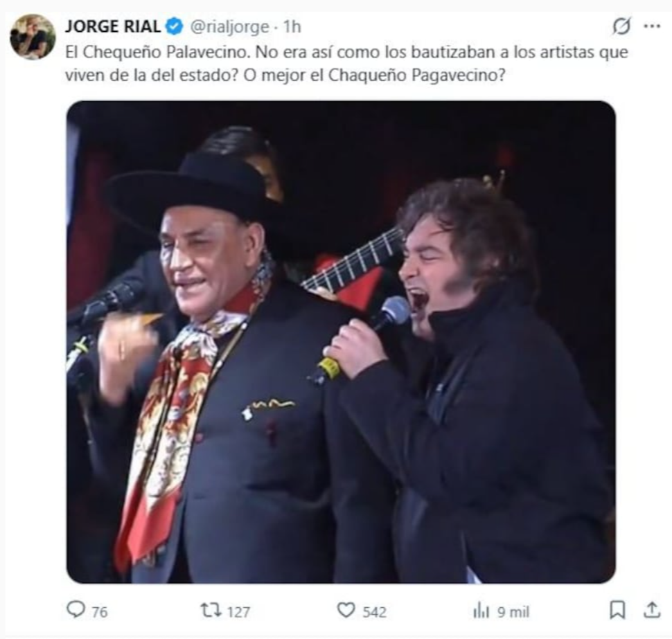Click the 542 likes count

coord(375,611)
